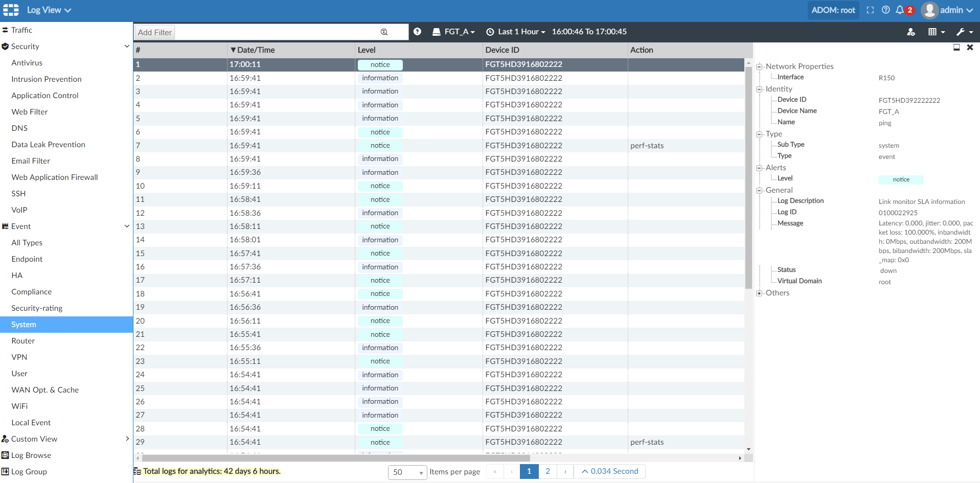Open online help with the question mark icon
This screenshot has height=483, width=980.
pyautogui.click(x=886, y=10)
